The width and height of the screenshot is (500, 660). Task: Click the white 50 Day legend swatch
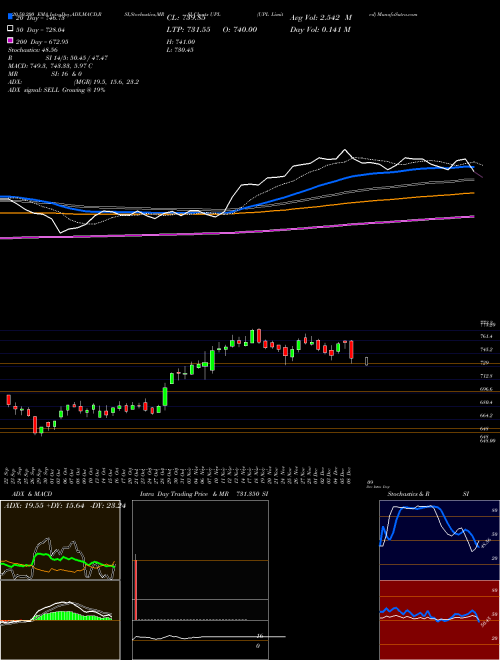point(10,29)
